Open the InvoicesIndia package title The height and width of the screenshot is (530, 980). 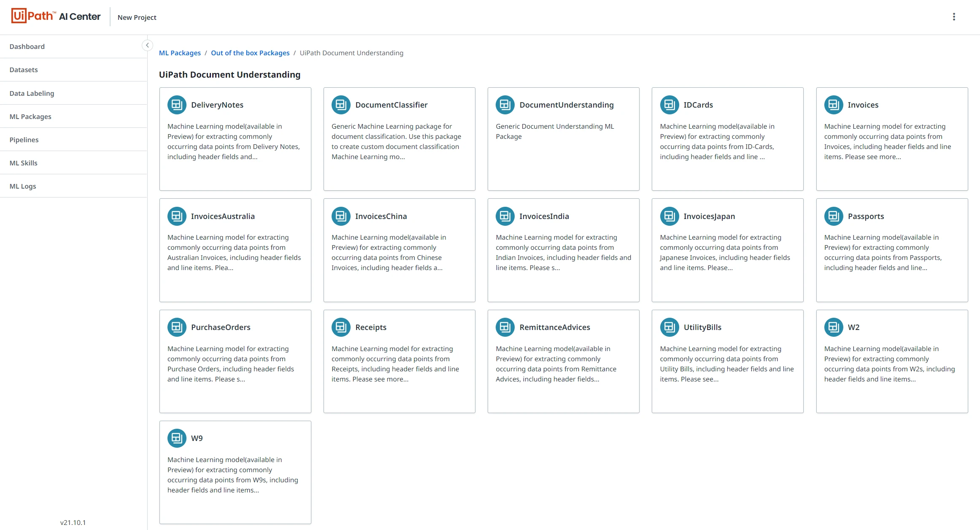click(544, 216)
